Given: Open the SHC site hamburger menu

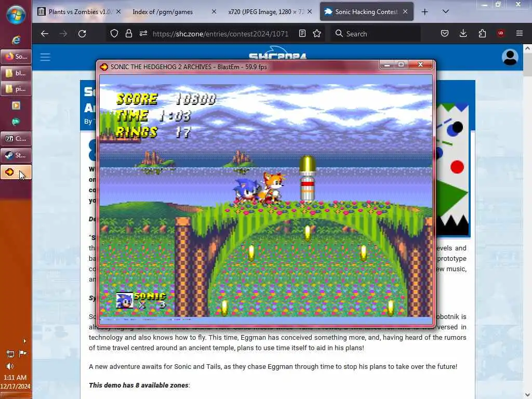Looking at the screenshot, I should pos(45,57).
